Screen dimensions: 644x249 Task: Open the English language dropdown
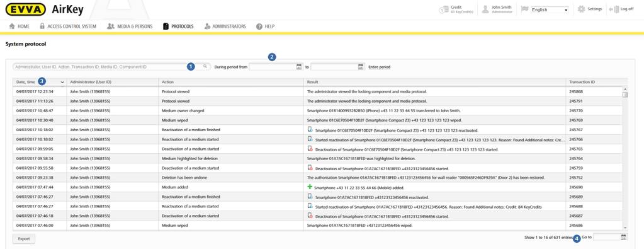[550, 9]
